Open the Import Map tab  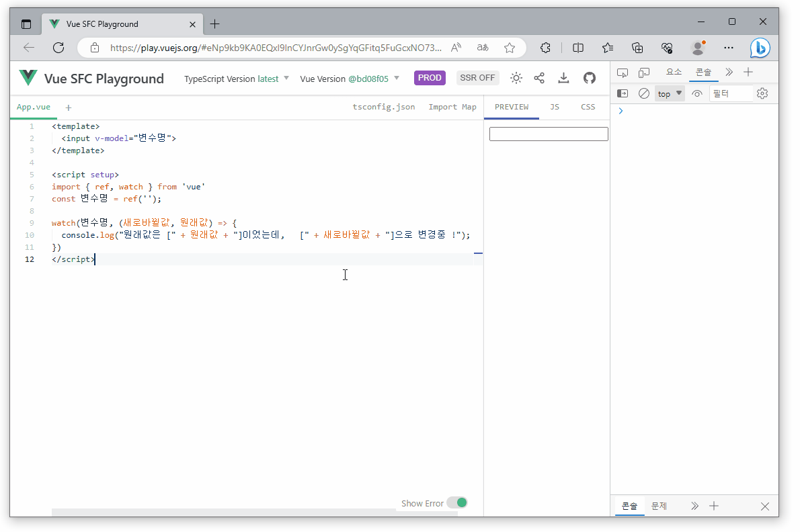click(x=452, y=107)
